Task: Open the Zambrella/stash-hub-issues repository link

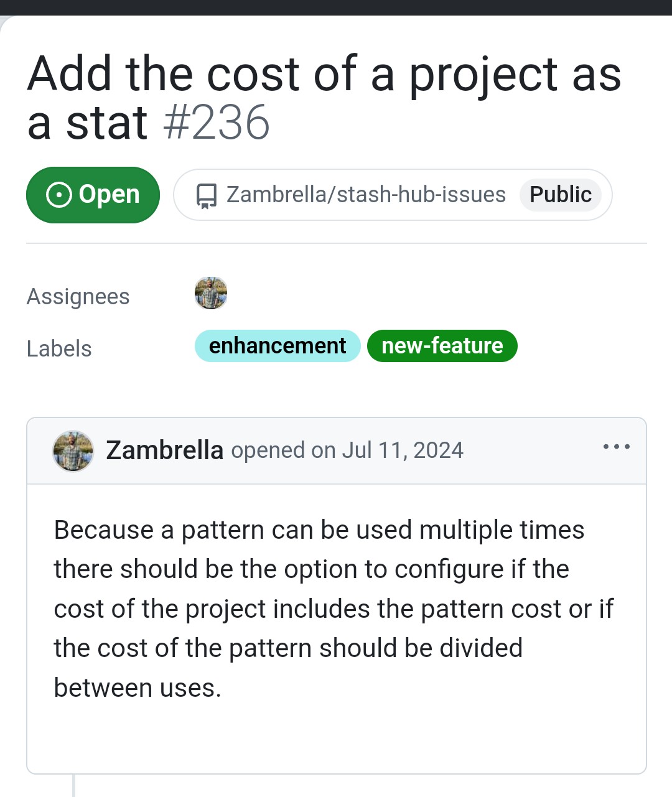Action: tap(366, 194)
